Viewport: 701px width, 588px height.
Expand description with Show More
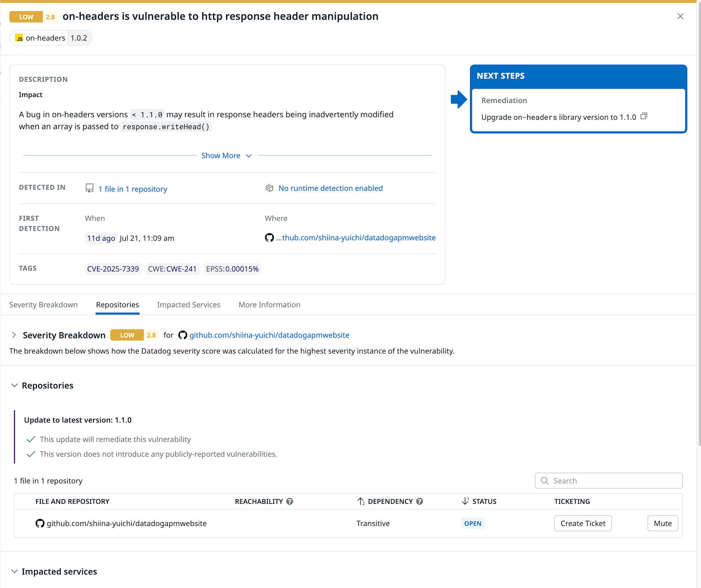(x=226, y=155)
